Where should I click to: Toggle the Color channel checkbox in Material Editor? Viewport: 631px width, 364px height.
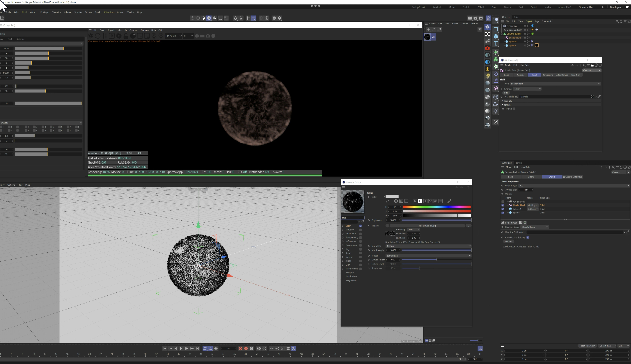[x=361, y=226]
